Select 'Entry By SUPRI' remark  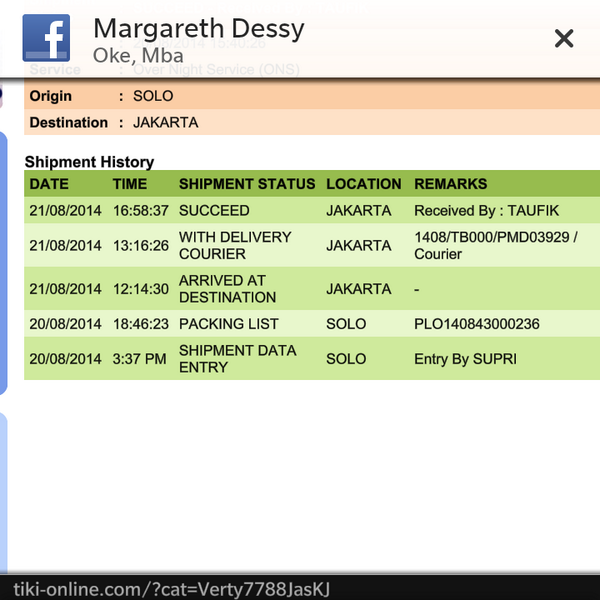pos(465,359)
